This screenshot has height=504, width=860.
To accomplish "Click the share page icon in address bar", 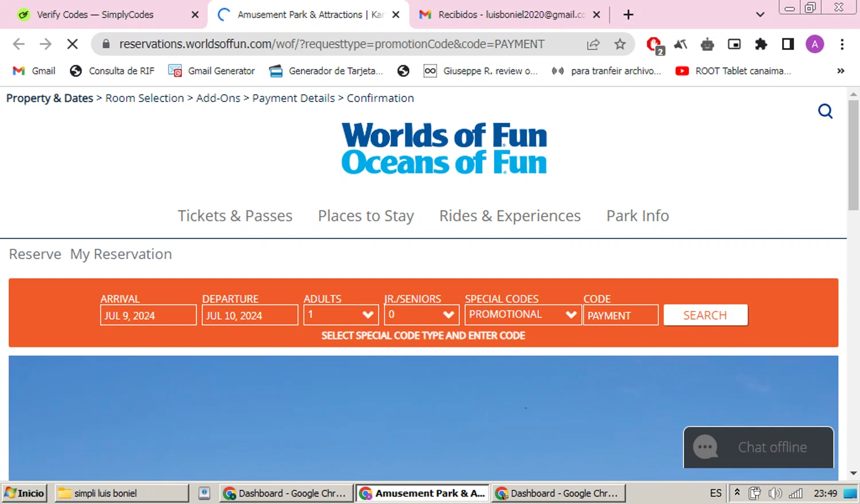I will point(593,44).
